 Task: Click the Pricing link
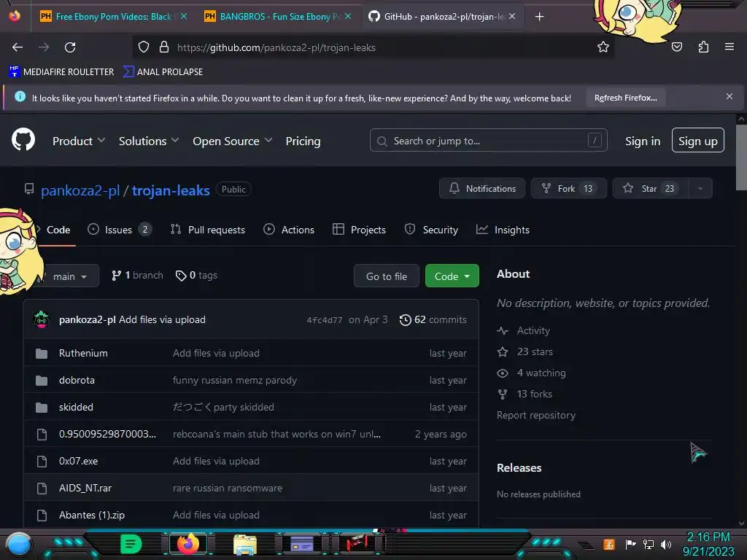tap(303, 141)
